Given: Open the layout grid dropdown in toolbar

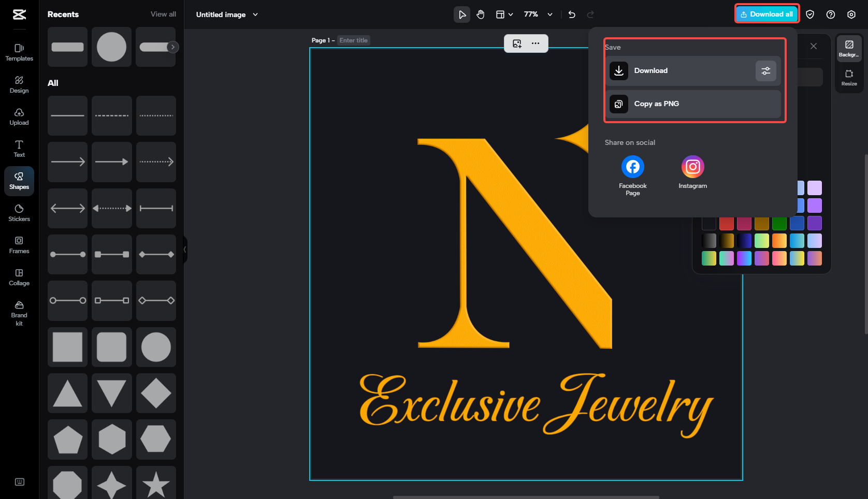Looking at the screenshot, I should [503, 14].
